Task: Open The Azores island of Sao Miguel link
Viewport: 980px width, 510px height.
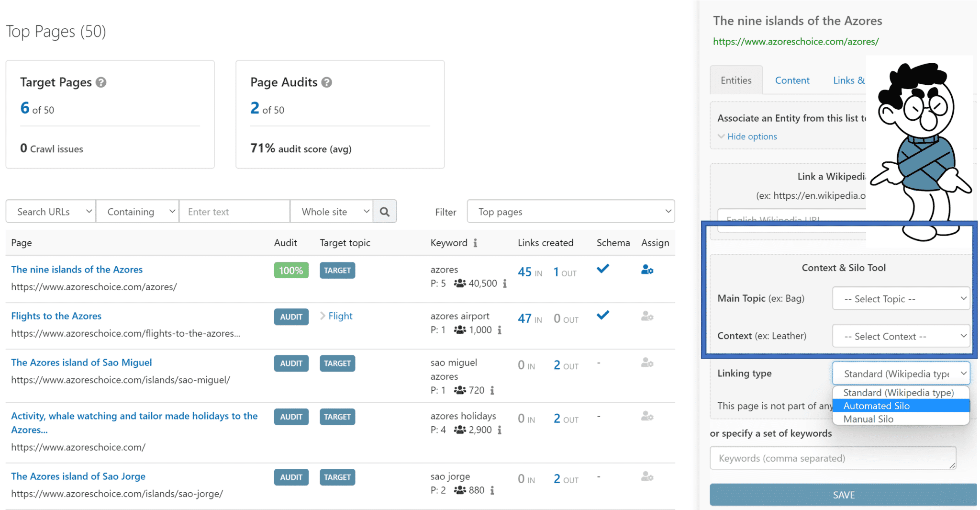Action: (81, 363)
